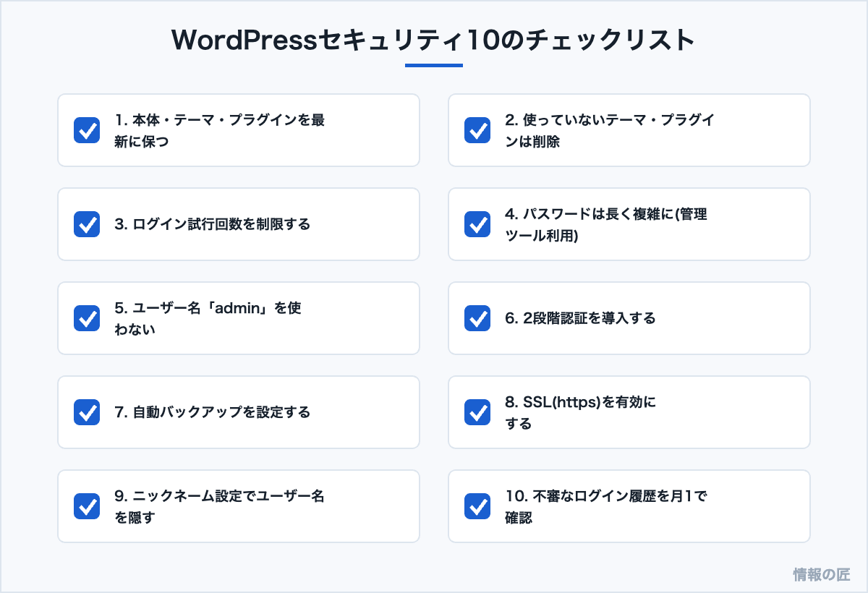This screenshot has width=868, height=593.
Task: Uncheck the ログイン試行回数を制限する checkbox
Action: click(87, 224)
